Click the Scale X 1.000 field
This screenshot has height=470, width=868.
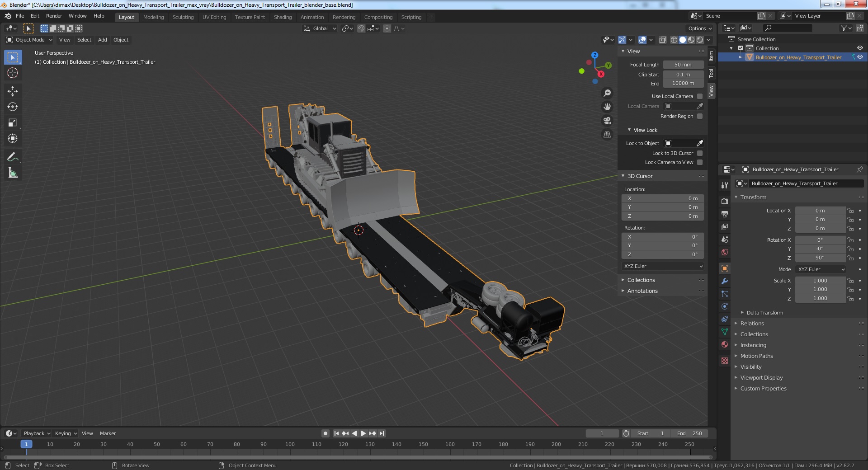[x=820, y=281]
